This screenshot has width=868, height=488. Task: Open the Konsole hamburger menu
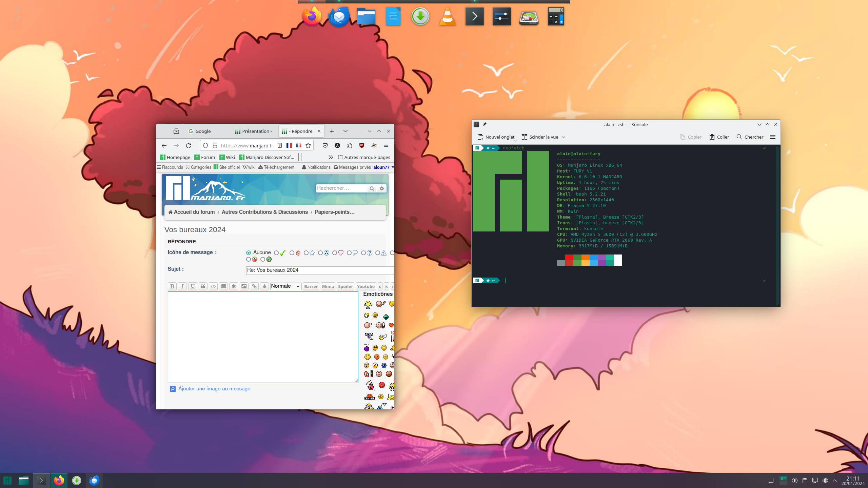point(773,137)
